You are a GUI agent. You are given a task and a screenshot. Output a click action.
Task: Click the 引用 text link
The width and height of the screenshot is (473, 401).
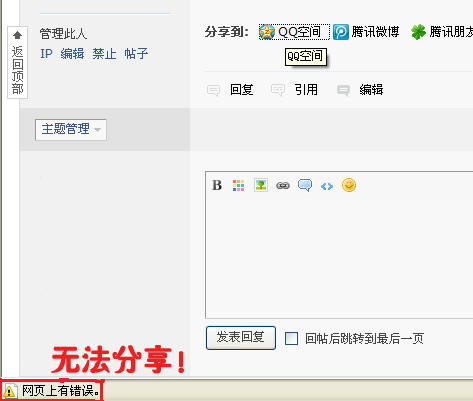(306, 90)
